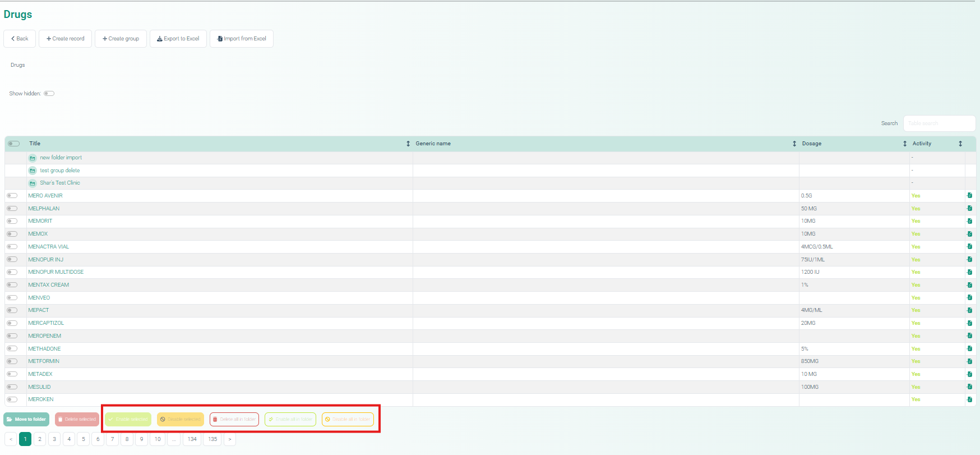
Task: Click the export icon on the METFORMIN row
Action: click(969, 361)
